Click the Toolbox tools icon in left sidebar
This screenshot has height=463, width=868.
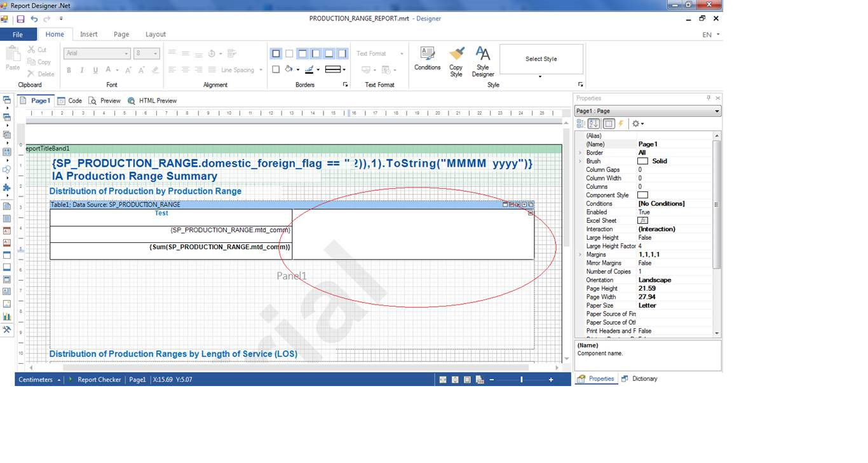pyautogui.click(x=7, y=329)
